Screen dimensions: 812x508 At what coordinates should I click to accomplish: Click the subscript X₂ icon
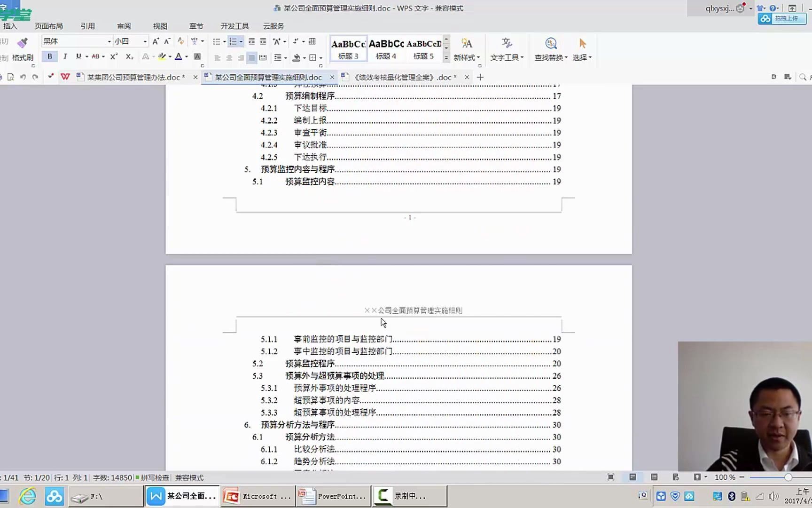point(129,57)
